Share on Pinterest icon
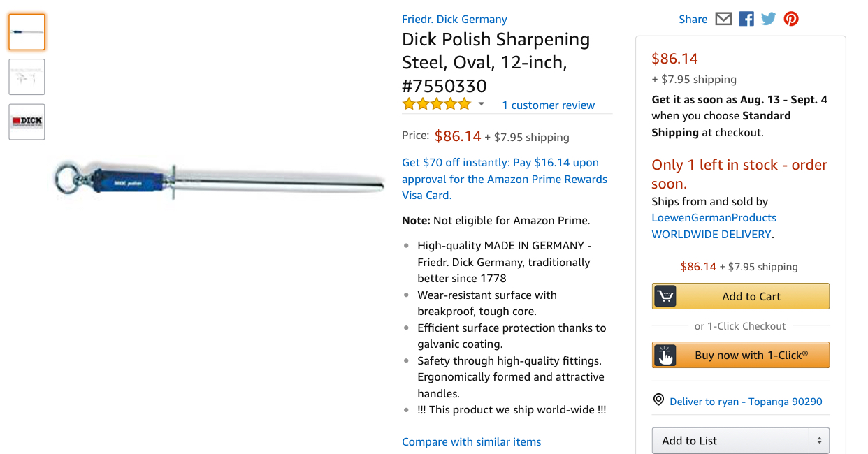This screenshot has width=868, height=454. pos(791,19)
